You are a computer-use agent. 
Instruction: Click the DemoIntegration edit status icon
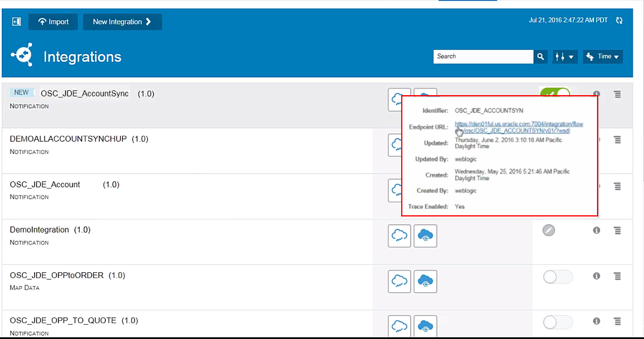pos(549,230)
